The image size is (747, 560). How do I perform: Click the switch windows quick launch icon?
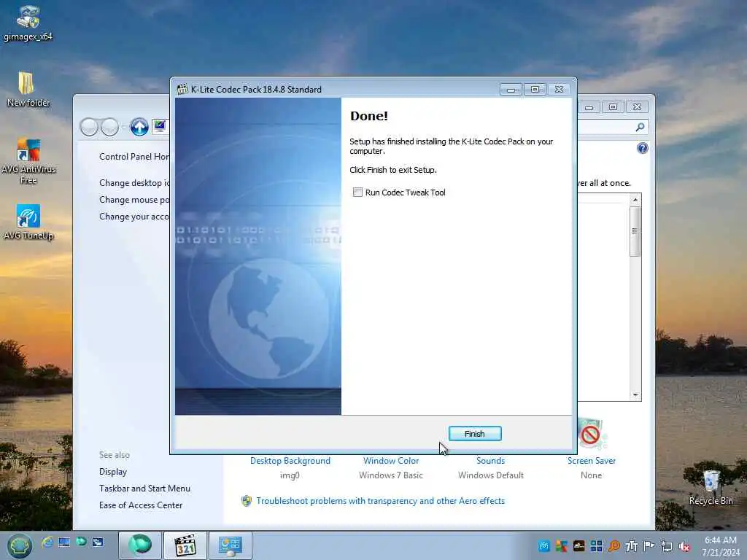tap(98, 542)
